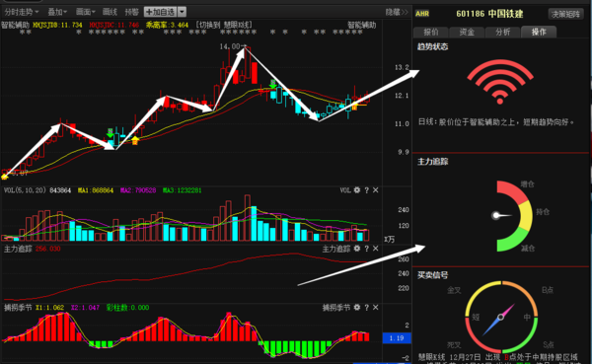Open help for the VOL panel

(367, 190)
